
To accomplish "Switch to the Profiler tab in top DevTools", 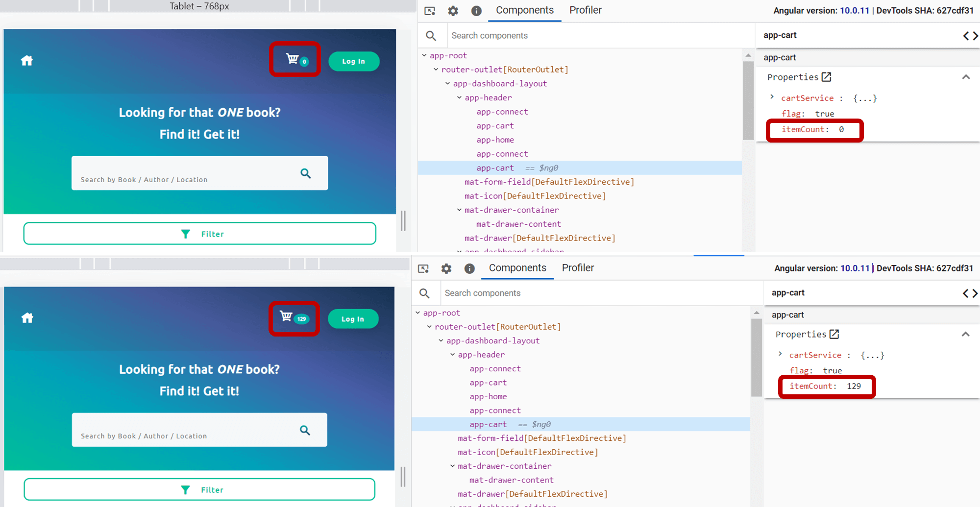I will pos(585,10).
